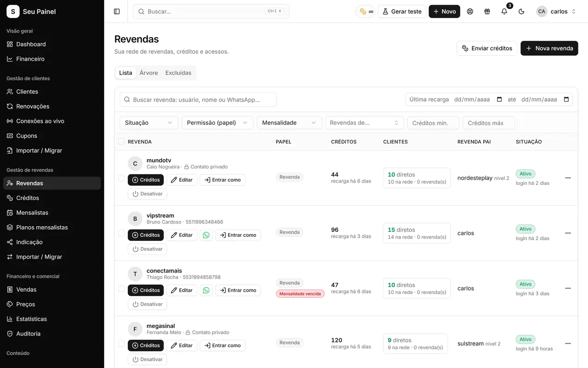
Task: Switch to the Lista tab
Action: pyautogui.click(x=125, y=73)
